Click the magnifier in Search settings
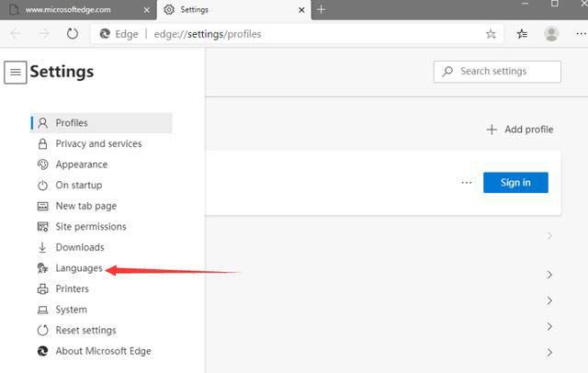Viewport: 588px width, 373px height. [447, 72]
